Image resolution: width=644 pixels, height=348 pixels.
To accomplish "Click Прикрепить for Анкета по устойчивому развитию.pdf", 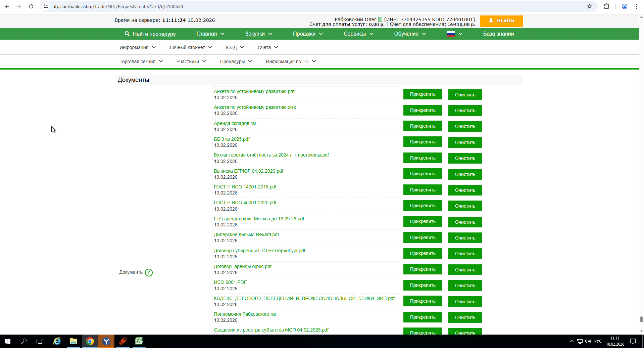I will (x=423, y=94).
